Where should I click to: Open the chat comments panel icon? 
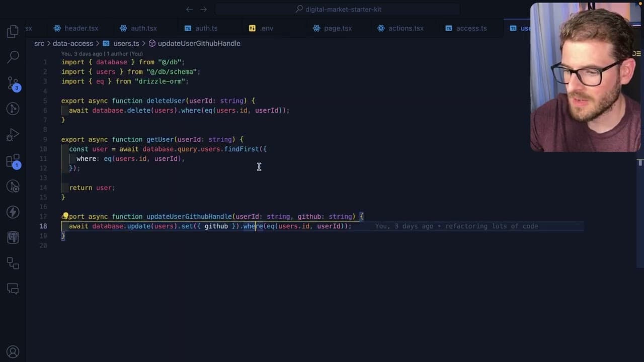pos(13,289)
